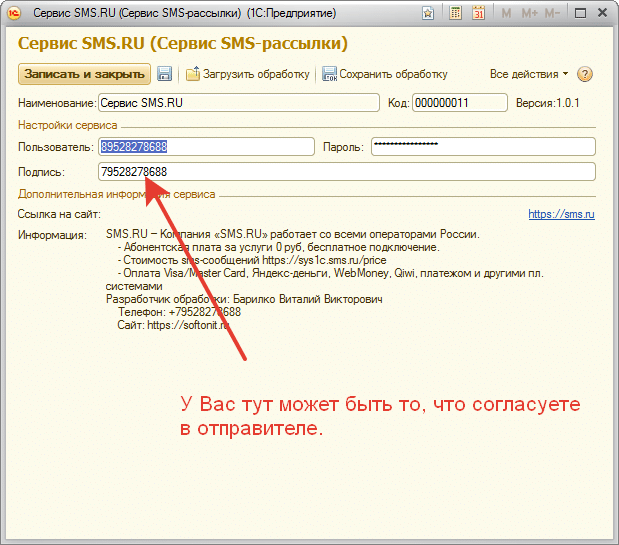Open the calendar icon showing 31

click(478, 14)
